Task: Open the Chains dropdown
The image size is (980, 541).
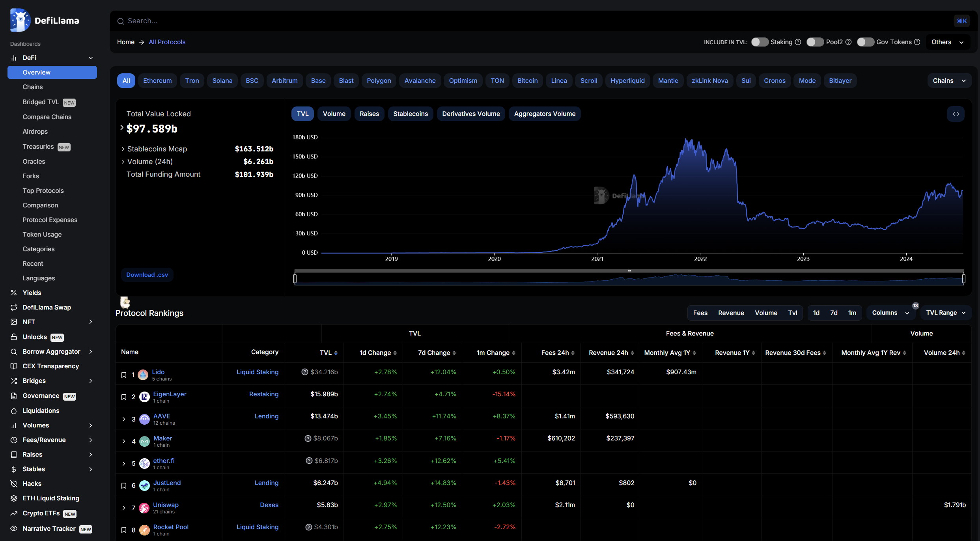Action: point(949,80)
